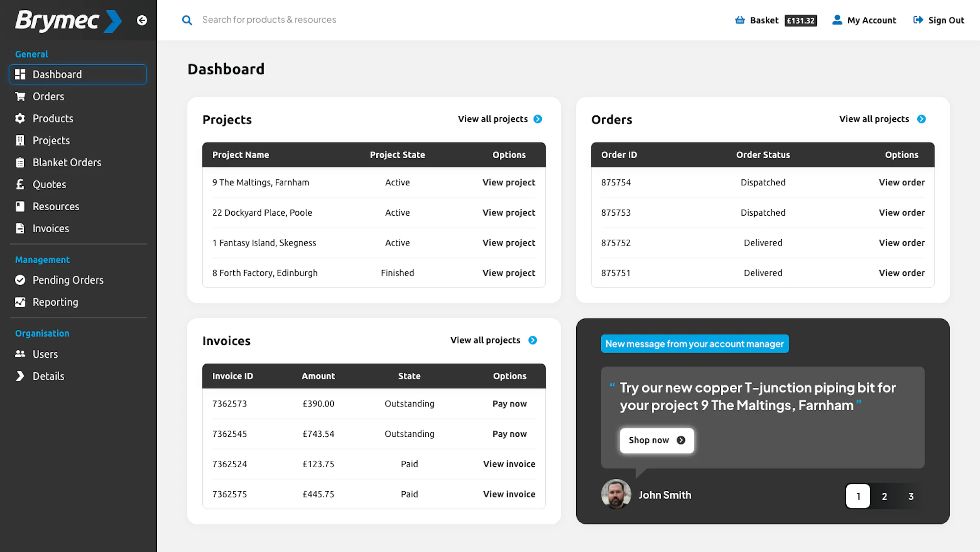Select page 2 of the account manager message

[x=884, y=496]
